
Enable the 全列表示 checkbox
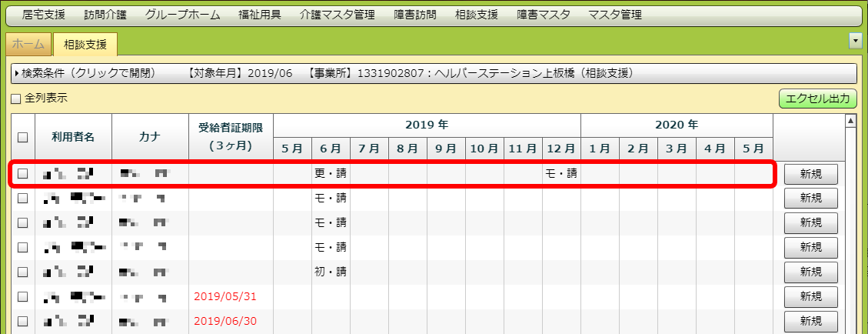15,99
